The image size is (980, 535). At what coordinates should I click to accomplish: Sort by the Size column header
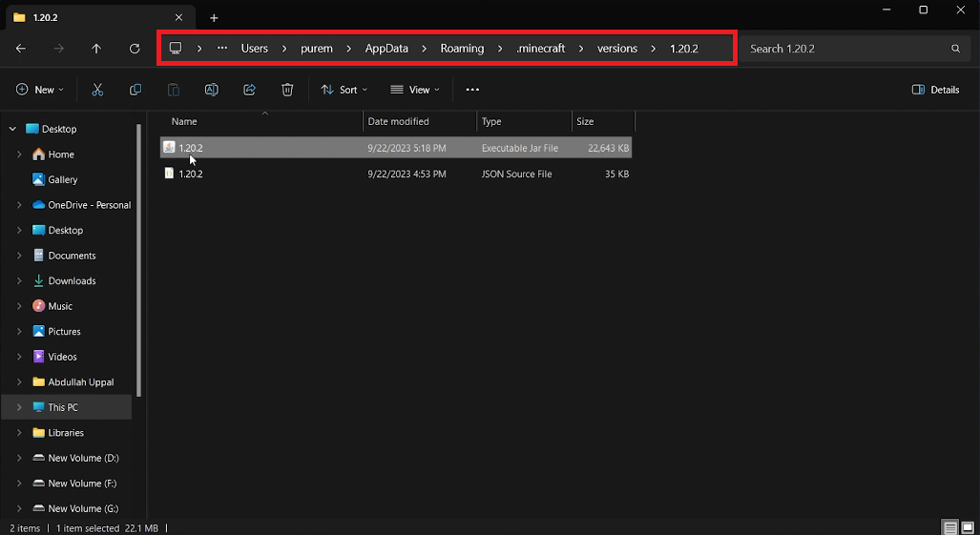[x=585, y=122]
